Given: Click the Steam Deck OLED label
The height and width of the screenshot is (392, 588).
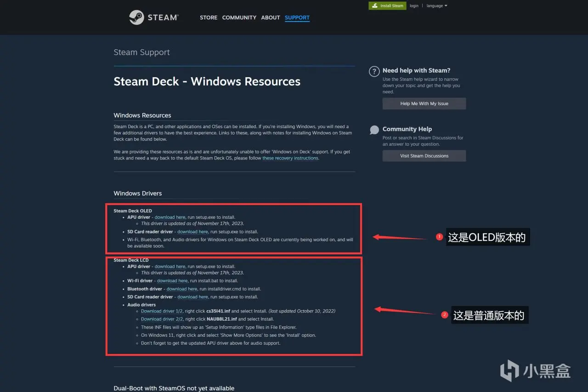Looking at the screenshot, I should [133, 211].
